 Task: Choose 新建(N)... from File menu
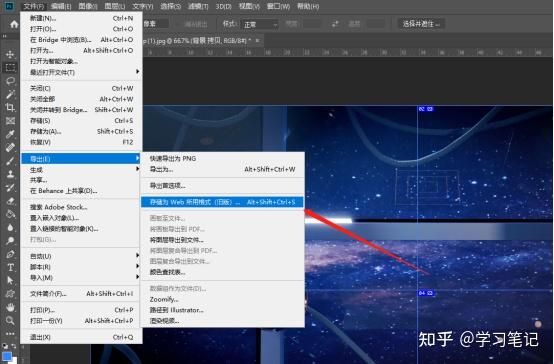pos(82,18)
